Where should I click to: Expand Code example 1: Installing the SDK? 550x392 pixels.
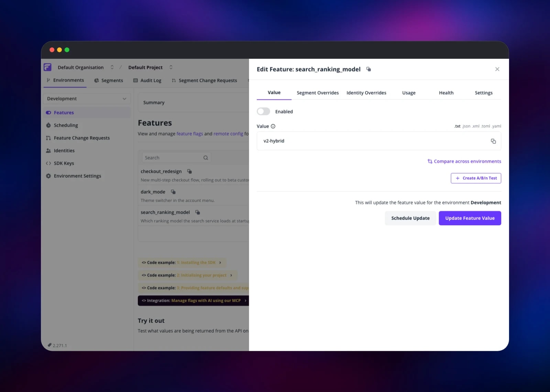pyautogui.click(x=182, y=262)
